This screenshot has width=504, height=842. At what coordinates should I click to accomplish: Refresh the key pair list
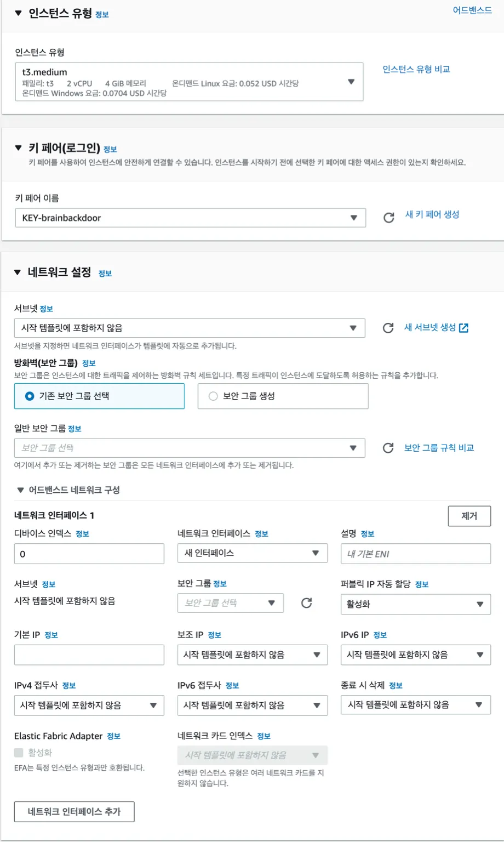click(388, 218)
